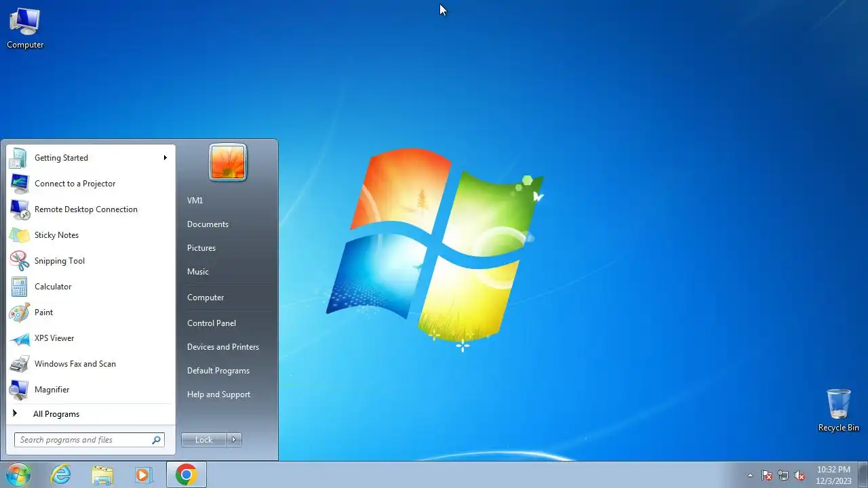
Task: Show hidden tray icons arrow
Action: click(750, 475)
